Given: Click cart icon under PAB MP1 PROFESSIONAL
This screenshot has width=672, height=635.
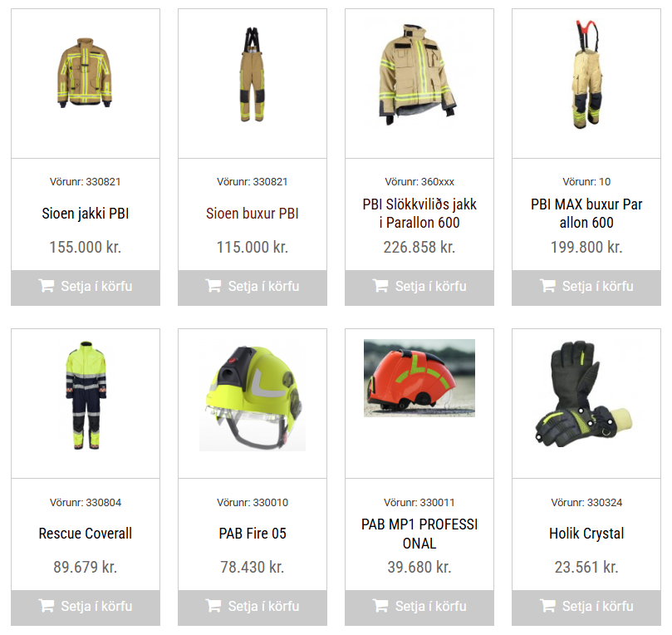Looking at the screenshot, I should coord(380,606).
